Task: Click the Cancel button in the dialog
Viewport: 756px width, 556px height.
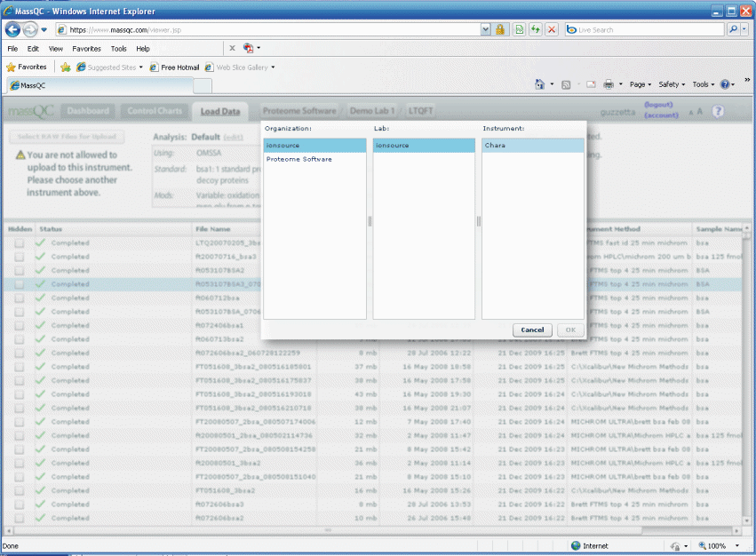Action: [532, 330]
